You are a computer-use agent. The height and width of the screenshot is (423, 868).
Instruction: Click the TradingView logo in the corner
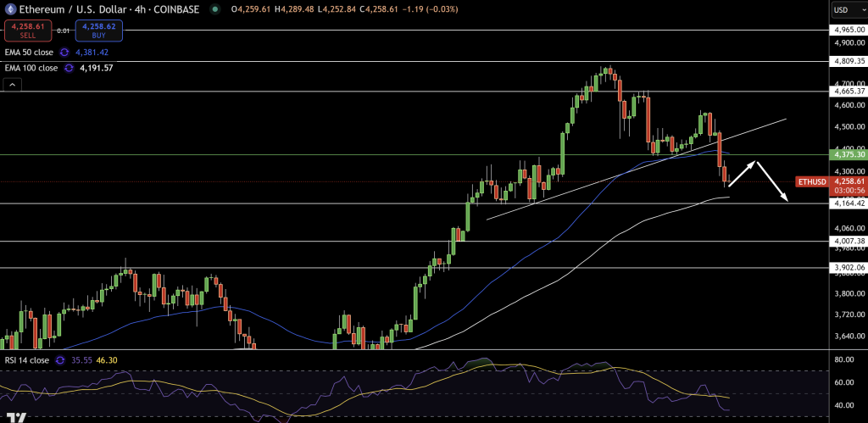(18, 418)
